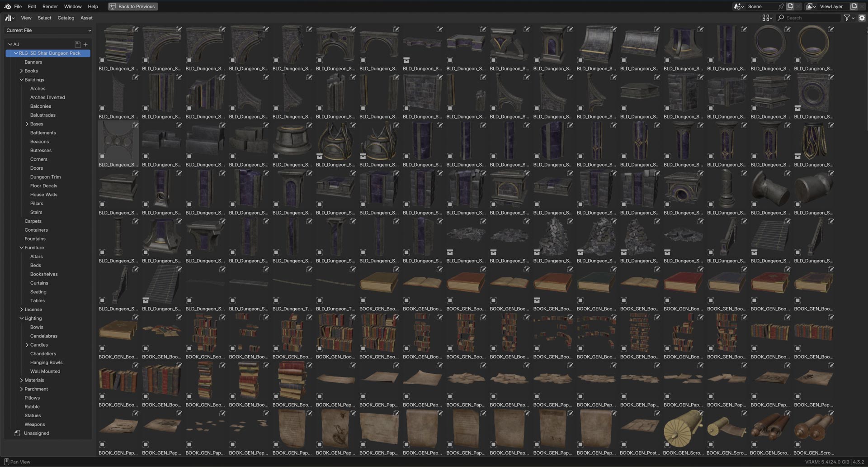Click the new scene duplicate icon

coord(790,6)
